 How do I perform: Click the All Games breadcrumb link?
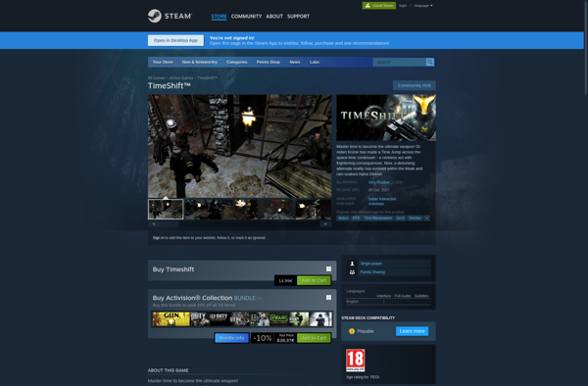157,78
